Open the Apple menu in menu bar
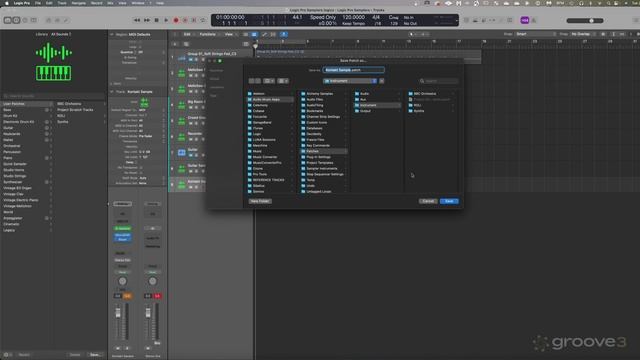Screen dimensions: 640x360 click(6, 3)
